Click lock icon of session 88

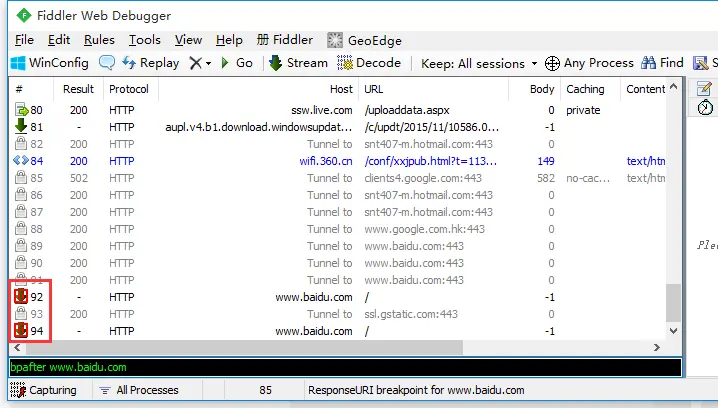(x=21, y=228)
